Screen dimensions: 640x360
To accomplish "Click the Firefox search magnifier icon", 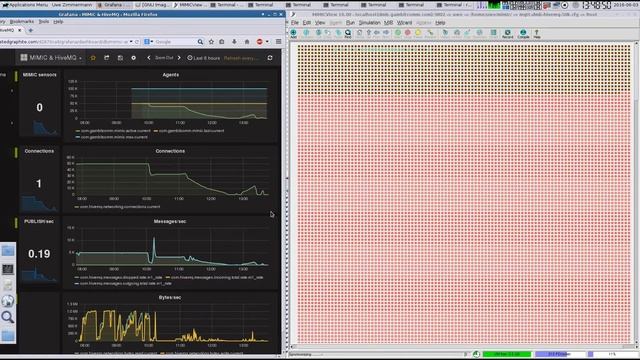I will (x=200, y=42).
